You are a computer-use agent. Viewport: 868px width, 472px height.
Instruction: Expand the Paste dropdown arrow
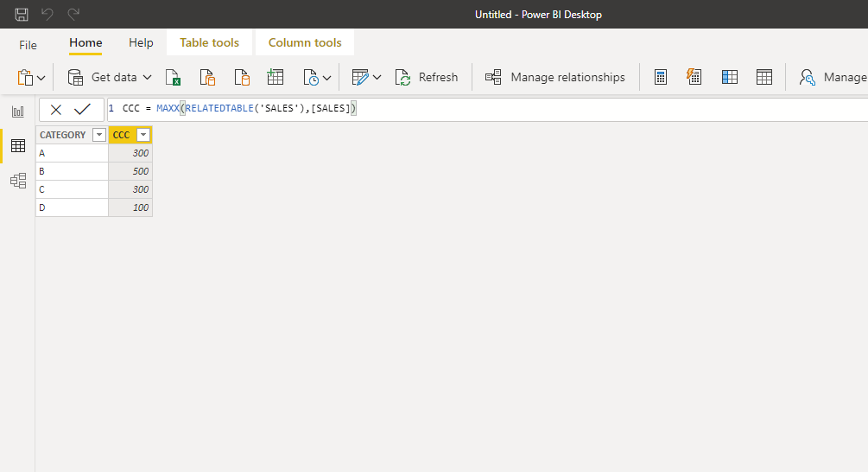pos(41,78)
